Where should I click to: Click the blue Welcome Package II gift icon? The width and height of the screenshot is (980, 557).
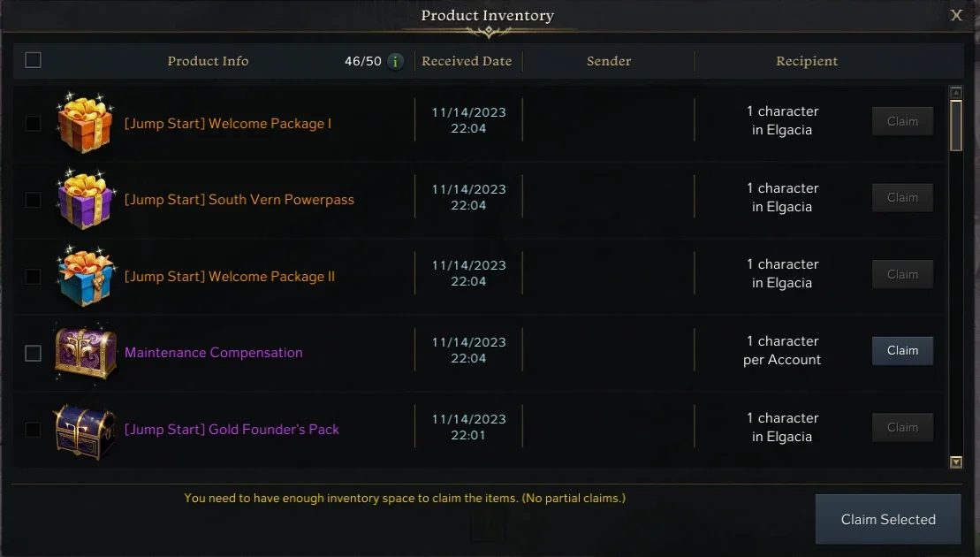pyautogui.click(x=85, y=277)
